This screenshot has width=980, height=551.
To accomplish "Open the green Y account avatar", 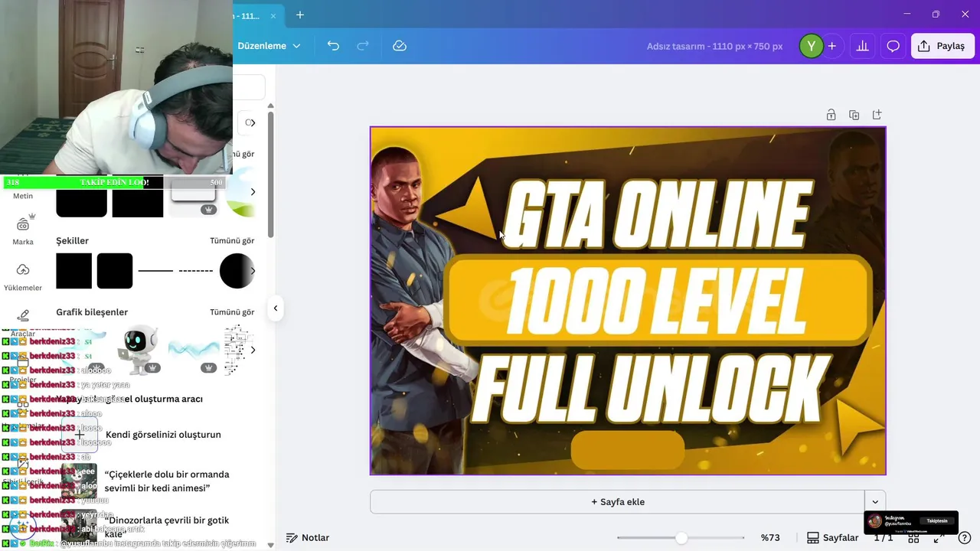I will (x=811, y=46).
